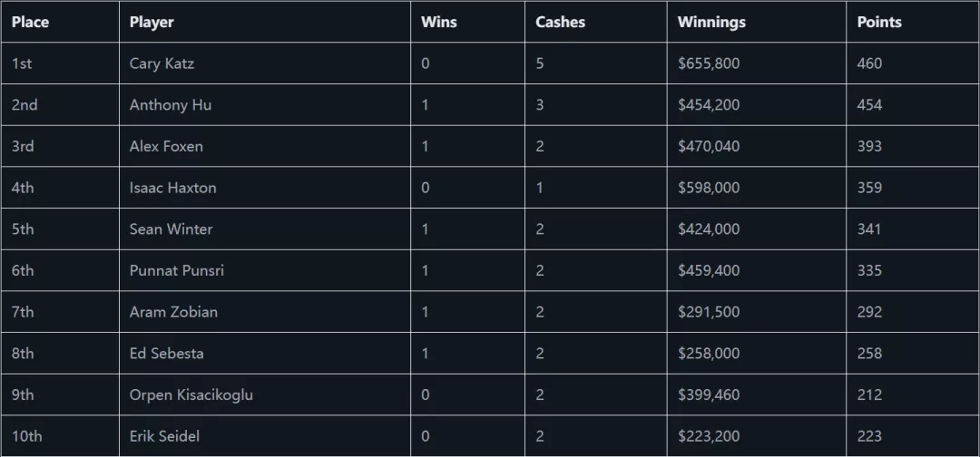Click the Punnat Punsri player cell

[x=177, y=270]
